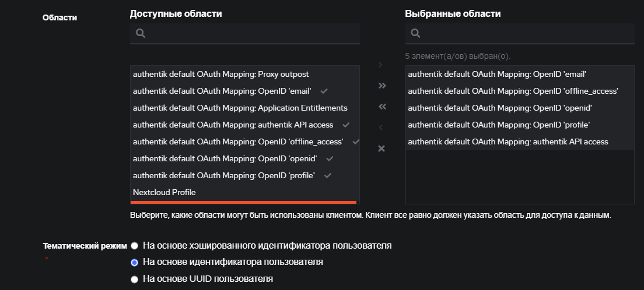Screen dimensions: 644x290
Task: Click the X clear-selection icon between lists
Action: pyautogui.click(x=381, y=148)
